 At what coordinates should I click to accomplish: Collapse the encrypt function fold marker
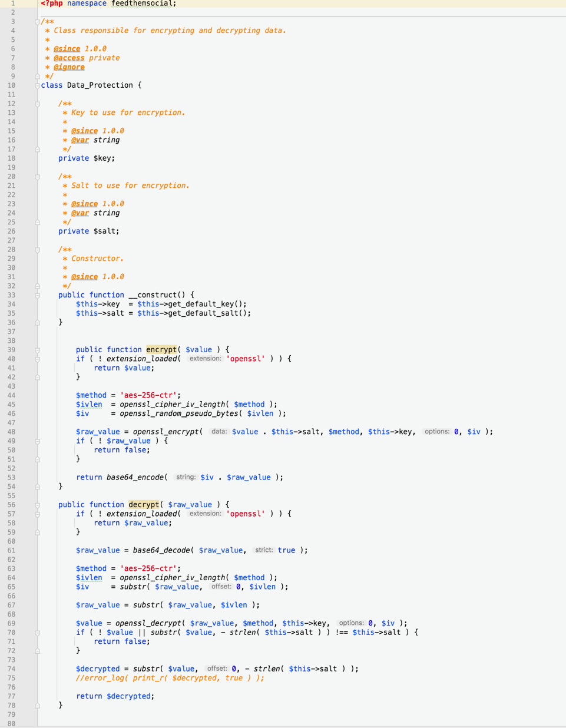(37, 350)
